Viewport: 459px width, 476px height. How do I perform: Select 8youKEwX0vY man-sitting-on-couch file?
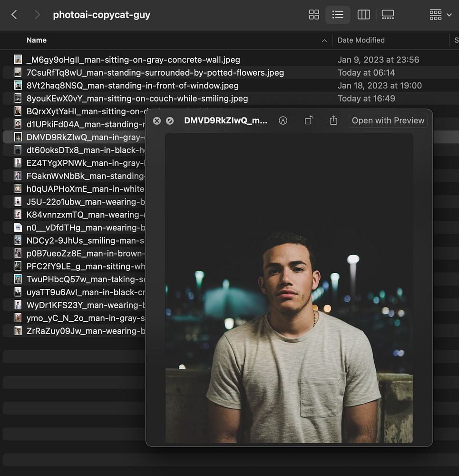tap(231, 99)
